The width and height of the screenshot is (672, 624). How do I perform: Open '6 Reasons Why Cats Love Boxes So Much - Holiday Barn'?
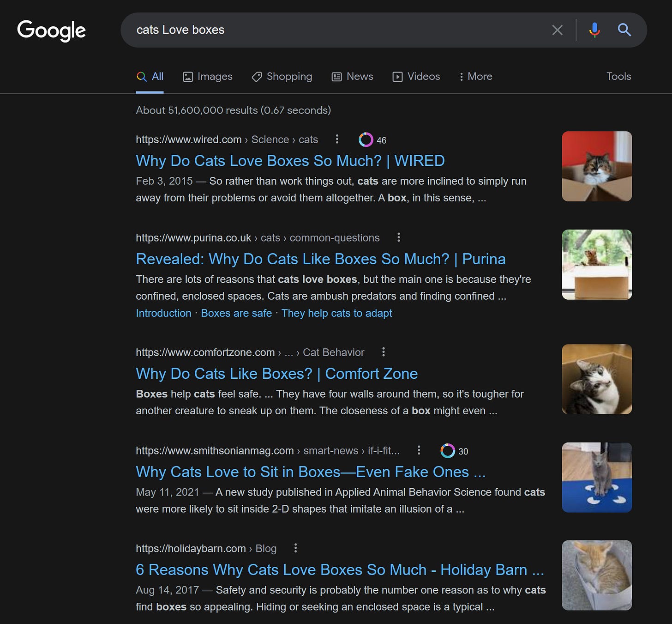340,570
